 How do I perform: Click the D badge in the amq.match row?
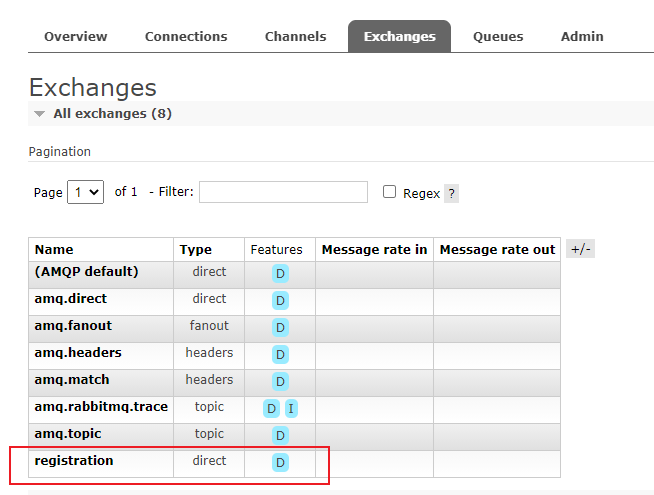coord(280,381)
